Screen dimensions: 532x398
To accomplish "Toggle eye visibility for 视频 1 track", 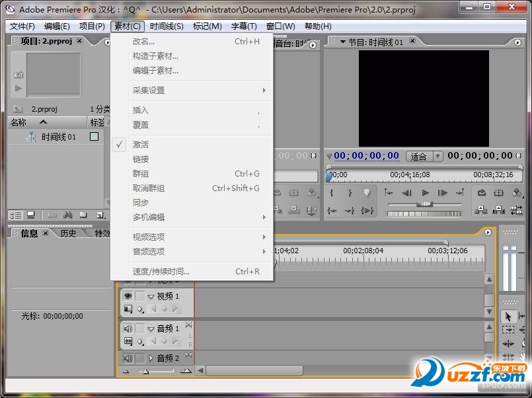I will coord(128,296).
